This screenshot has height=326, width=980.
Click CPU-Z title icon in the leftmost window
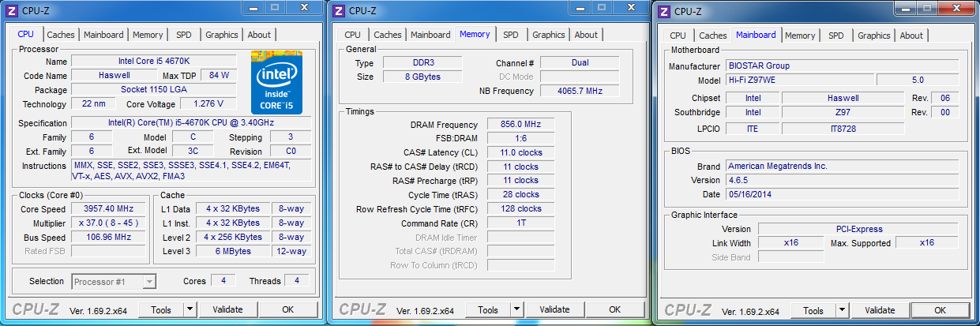(12, 11)
